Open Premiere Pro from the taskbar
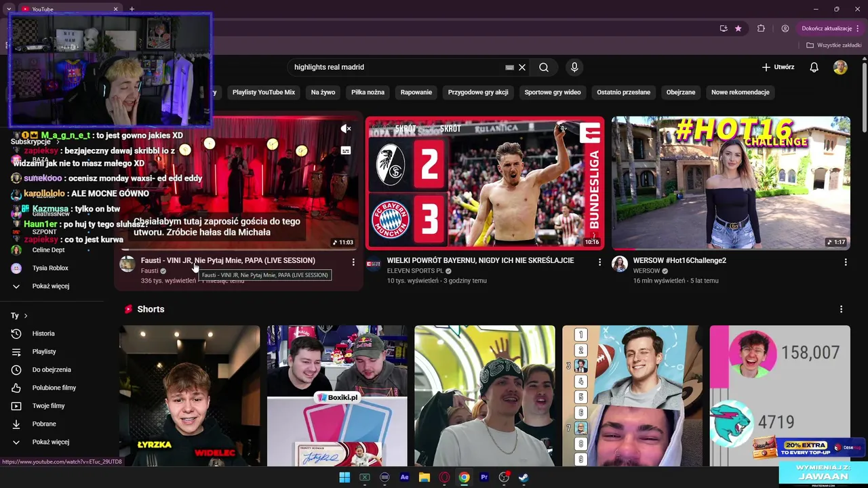Viewport: 868px width, 488px height. [x=484, y=477]
